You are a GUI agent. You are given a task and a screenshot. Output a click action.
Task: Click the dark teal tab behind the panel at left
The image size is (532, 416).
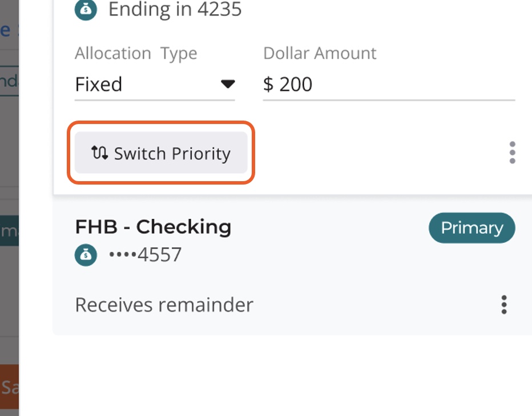[10, 231]
